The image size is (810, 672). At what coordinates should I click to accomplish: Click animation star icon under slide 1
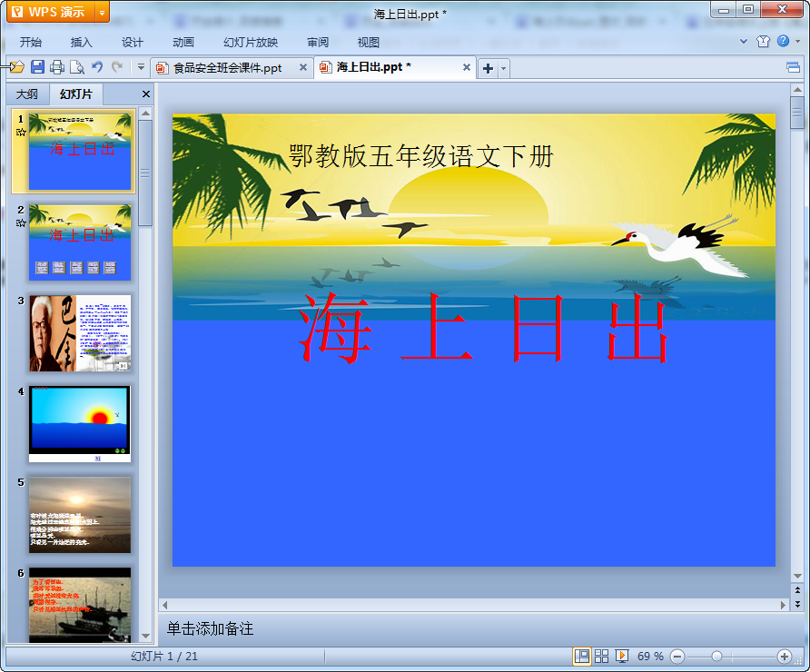[x=21, y=133]
